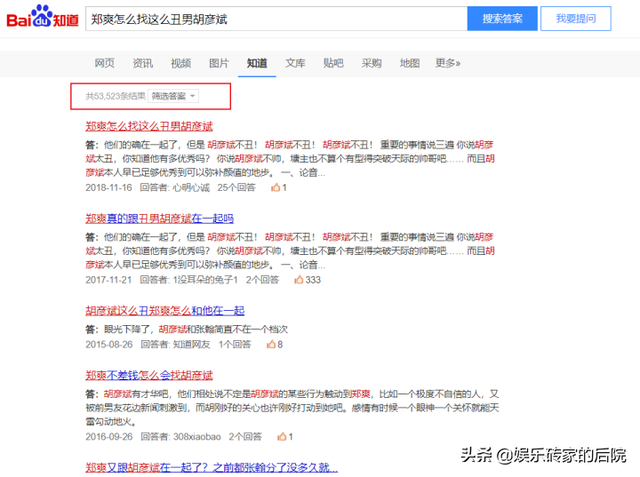Open result 郑爽怎么找这么丑男胡彦斌

pos(149,126)
